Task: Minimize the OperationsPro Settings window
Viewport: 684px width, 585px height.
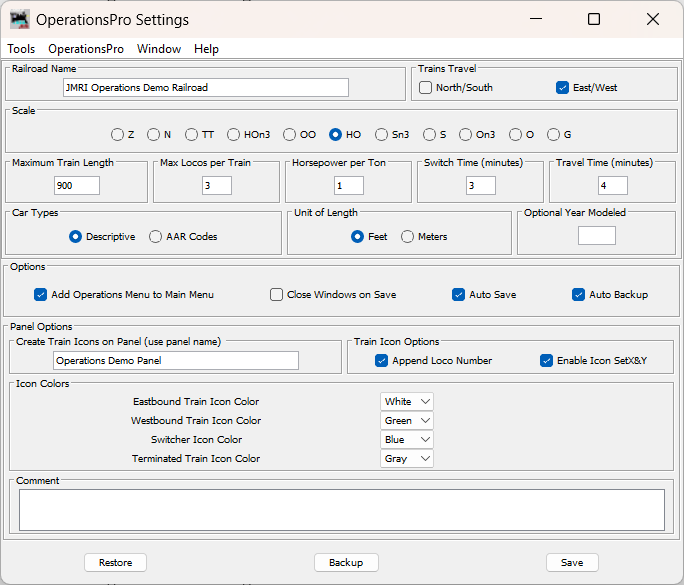Action: click(536, 19)
